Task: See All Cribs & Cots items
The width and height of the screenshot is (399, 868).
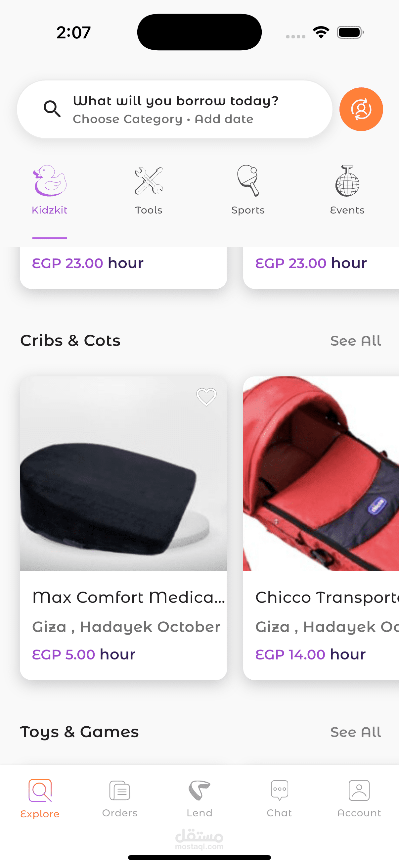Action: click(x=356, y=341)
